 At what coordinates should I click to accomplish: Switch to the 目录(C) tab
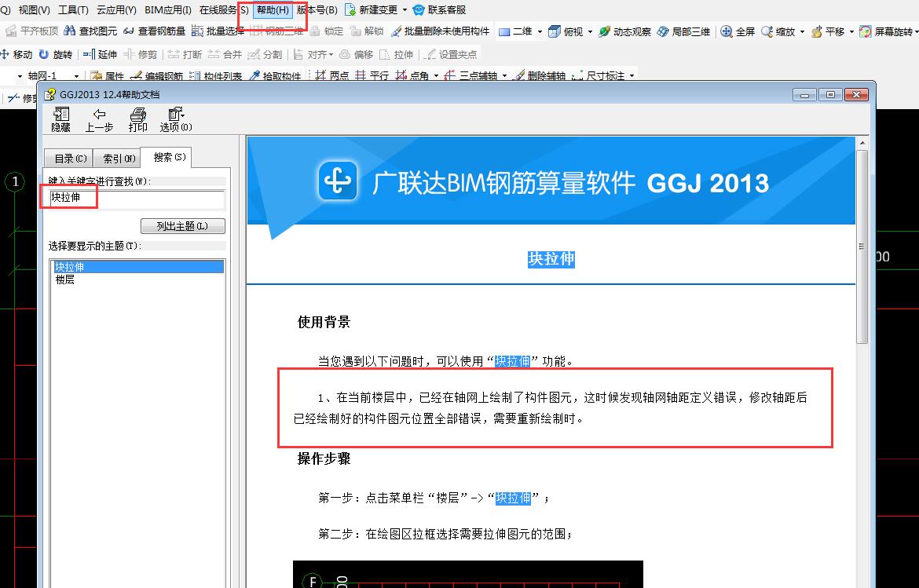[x=71, y=159]
